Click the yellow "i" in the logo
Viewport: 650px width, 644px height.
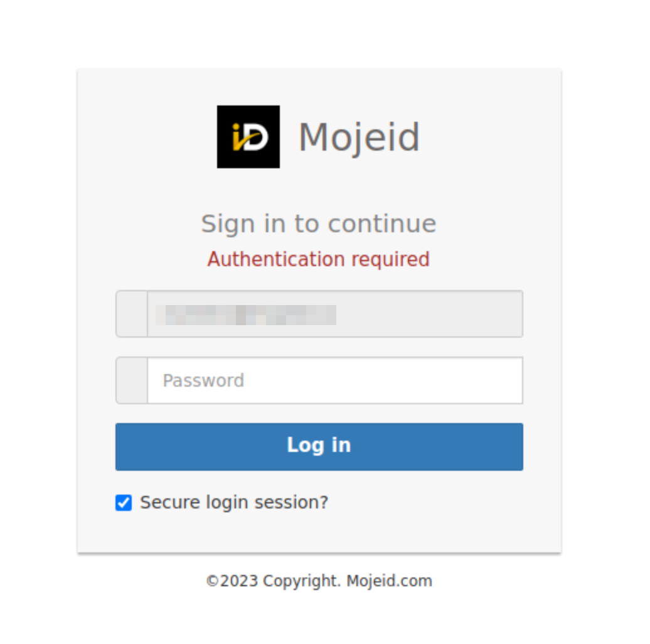click(238, 136)
